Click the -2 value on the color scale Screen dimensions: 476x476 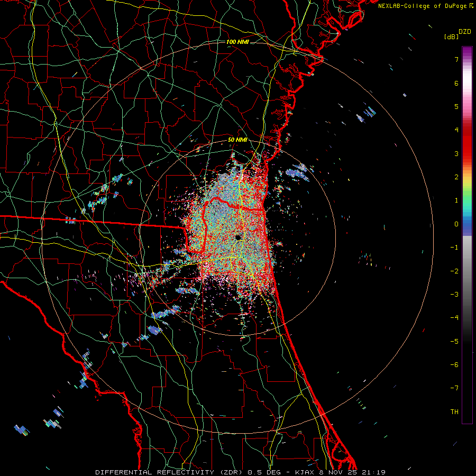point(454,271)
